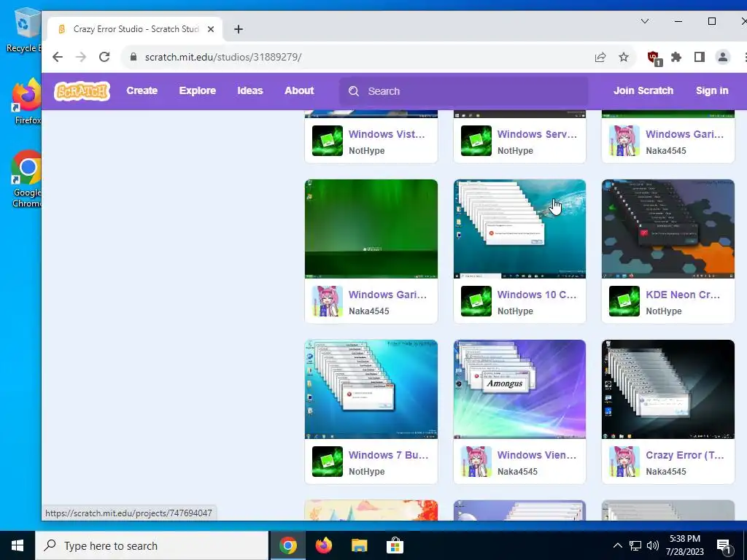
Task: Click into the Scratch search field
Action: 463,91
